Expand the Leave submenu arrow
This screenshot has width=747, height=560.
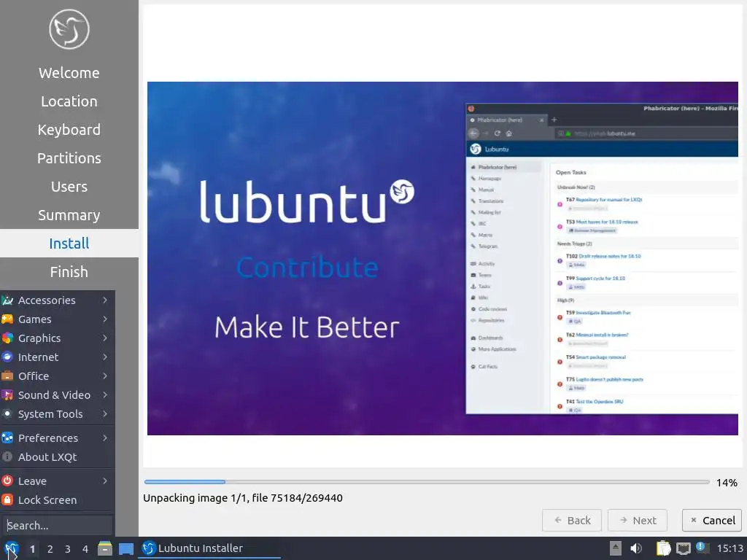coord(105,481)
